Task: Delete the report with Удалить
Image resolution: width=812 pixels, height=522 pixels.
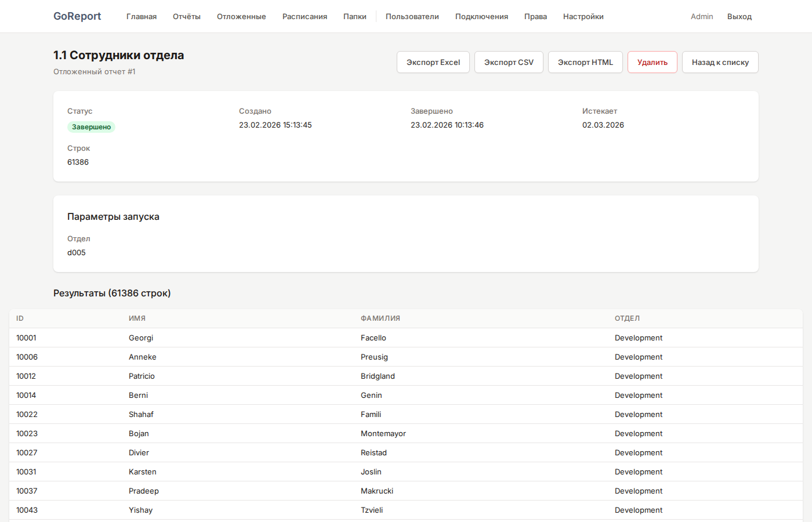Action: pyautogui.click(x=652, y=62)
